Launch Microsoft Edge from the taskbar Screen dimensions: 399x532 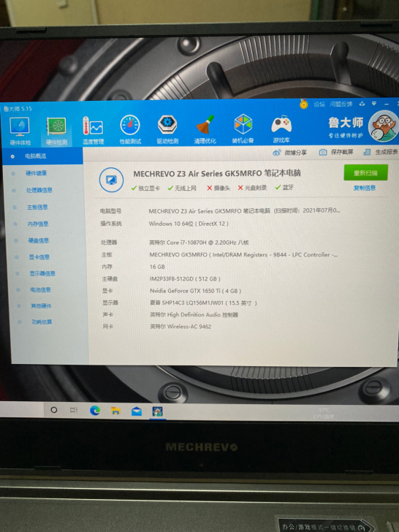point(95,411)
